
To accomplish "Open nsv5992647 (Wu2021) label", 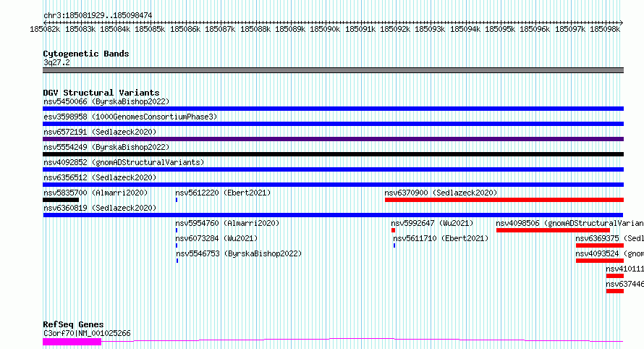I will click(x=432, y=223).
